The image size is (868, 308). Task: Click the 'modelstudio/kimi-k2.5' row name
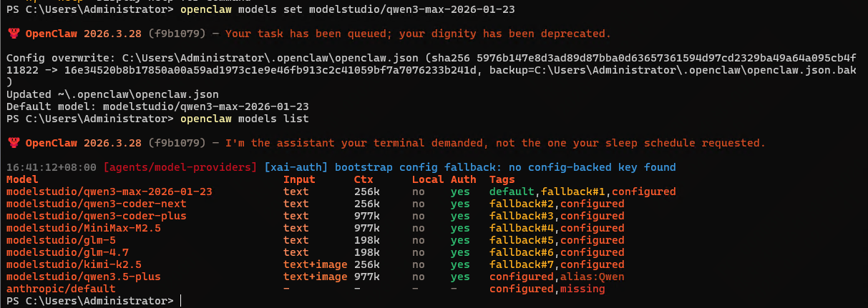tap(74, 264)
